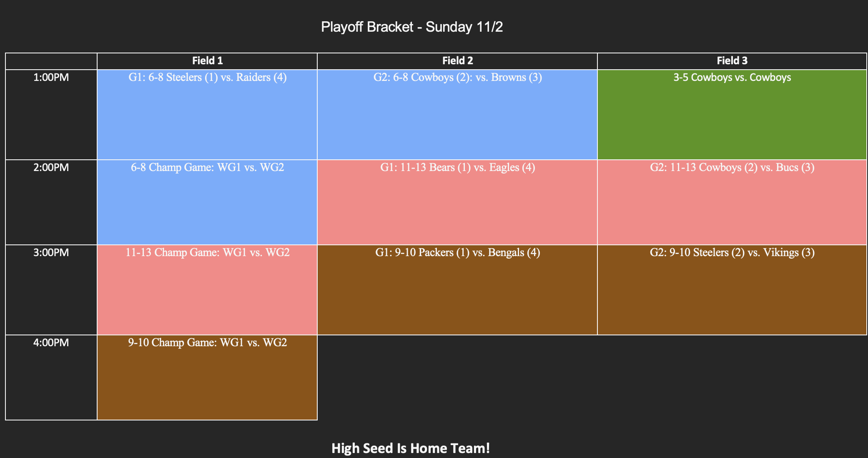
Task: Click the High Seed Is Home Team note
Action: (x=411, y=448)
